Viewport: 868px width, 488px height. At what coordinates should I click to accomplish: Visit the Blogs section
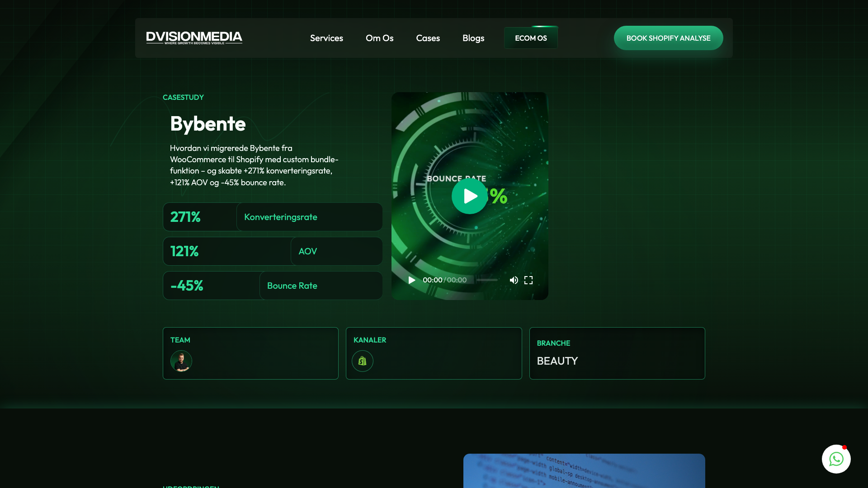(473, 38)
